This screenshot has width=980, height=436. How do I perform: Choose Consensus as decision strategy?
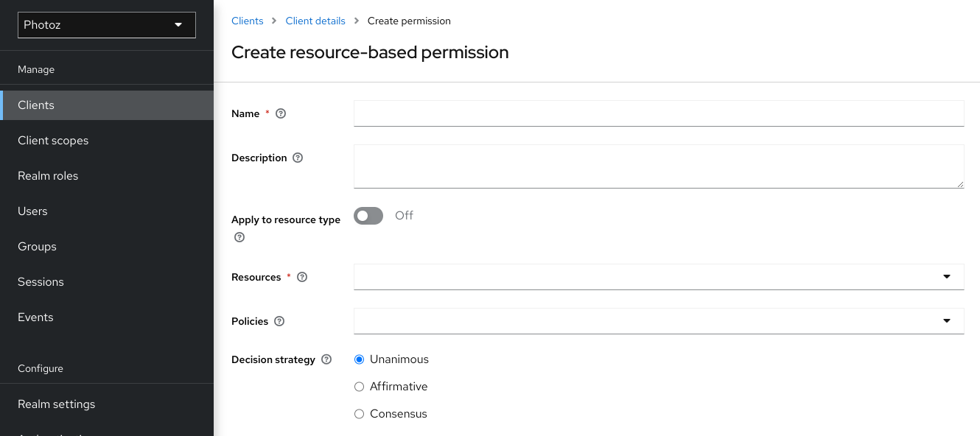(359, 413)
